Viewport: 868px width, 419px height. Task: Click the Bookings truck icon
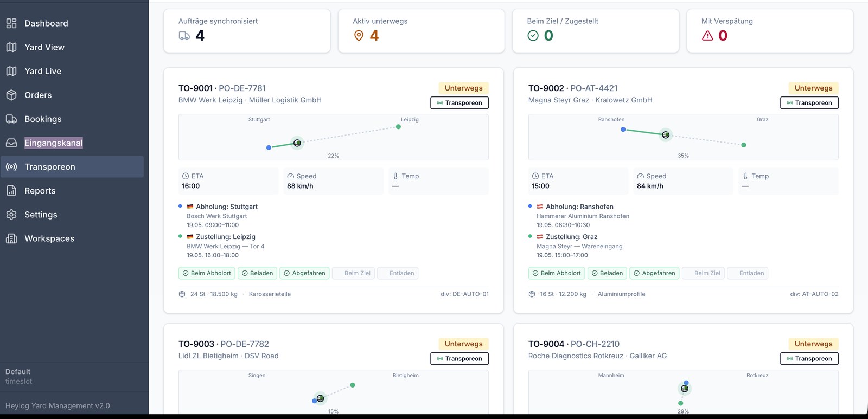pos(11,119)
